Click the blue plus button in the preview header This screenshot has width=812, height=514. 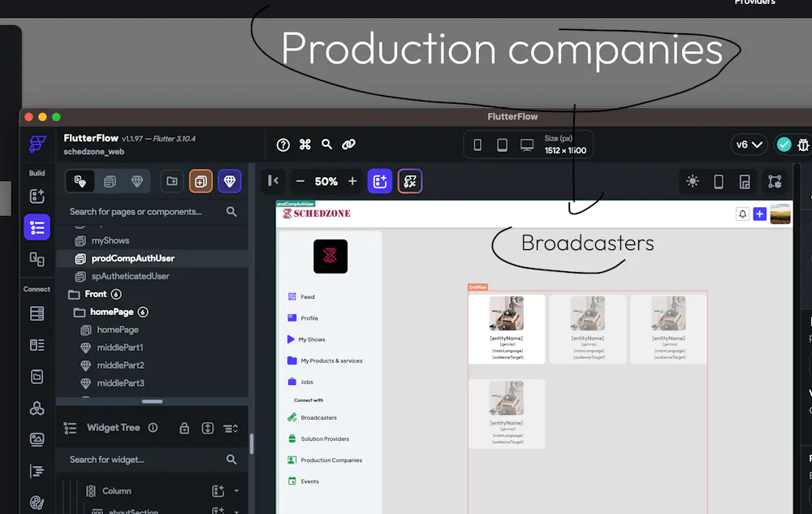point(760,214)
